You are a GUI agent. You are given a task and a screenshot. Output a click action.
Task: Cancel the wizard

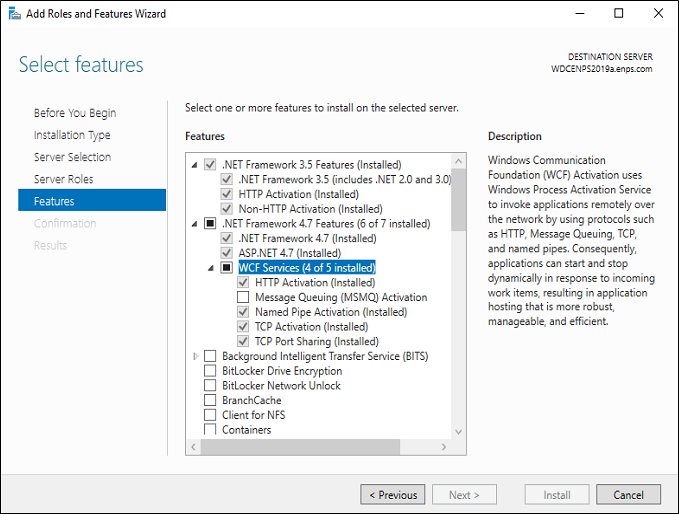(x=628, y=495)
